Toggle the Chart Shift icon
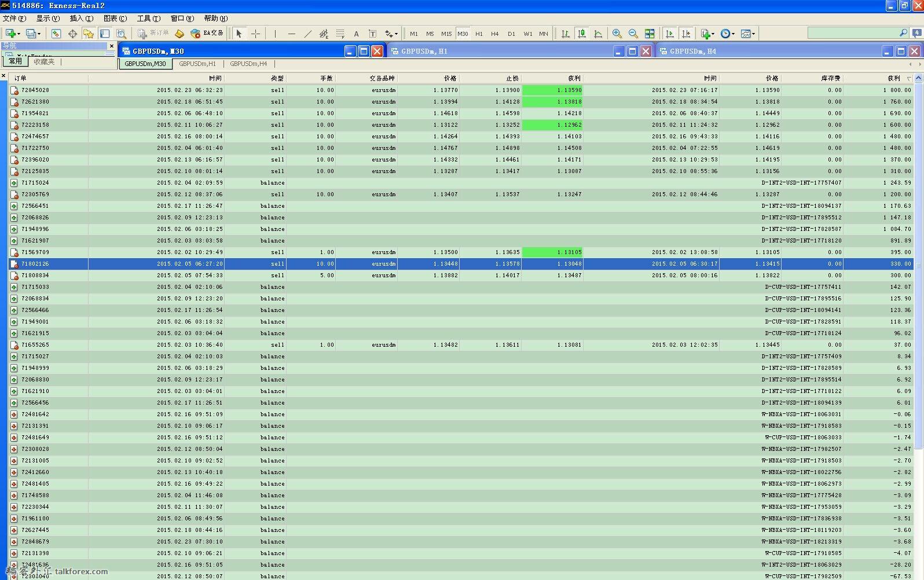 click(686, 34)
